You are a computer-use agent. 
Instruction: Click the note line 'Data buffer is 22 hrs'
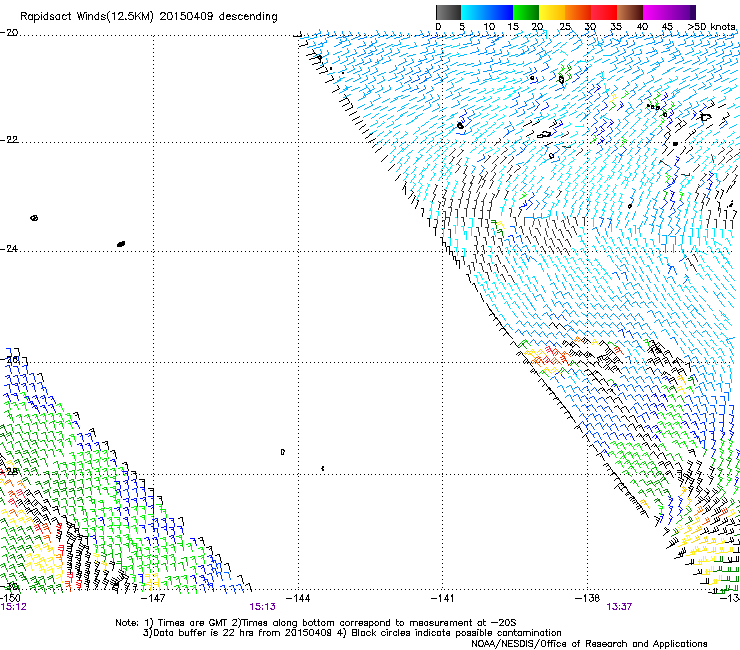[352, 633]
